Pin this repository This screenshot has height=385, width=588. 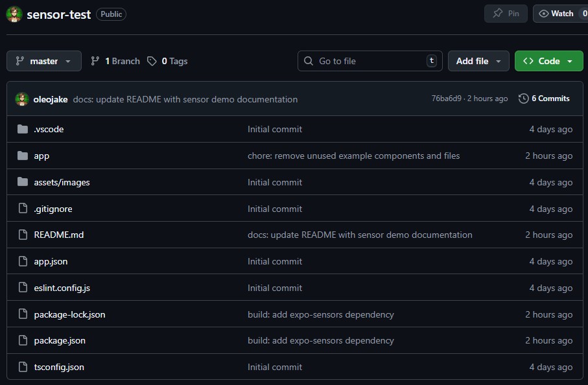pyautogui.click(x=506, y=13)
